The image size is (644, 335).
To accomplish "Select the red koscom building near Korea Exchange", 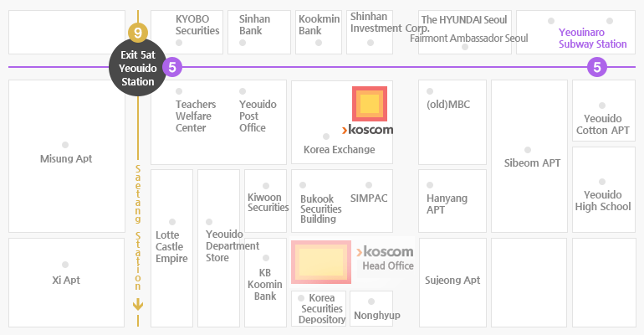I will tap(369, 104).
